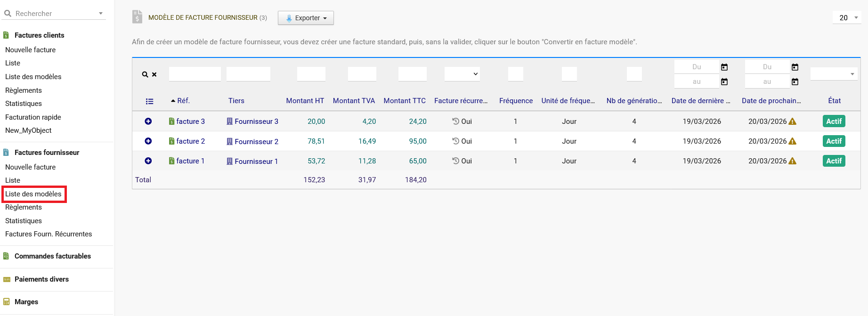Viewport: 868px width, 316px height.
Task: Open Statistiques under Factures fournisseur
Action: point(24,221)
